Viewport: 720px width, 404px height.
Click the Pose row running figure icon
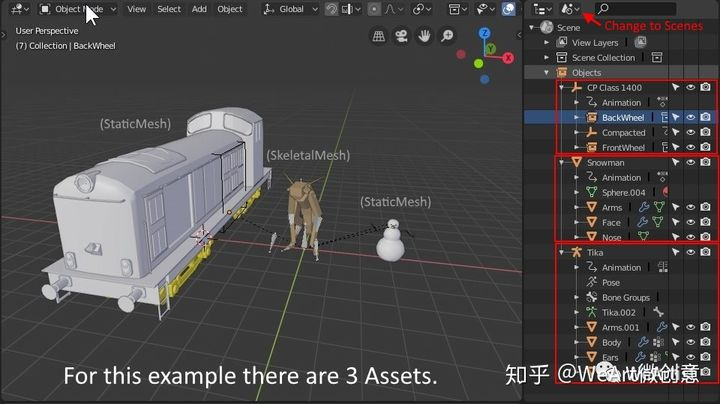point(591,282)
